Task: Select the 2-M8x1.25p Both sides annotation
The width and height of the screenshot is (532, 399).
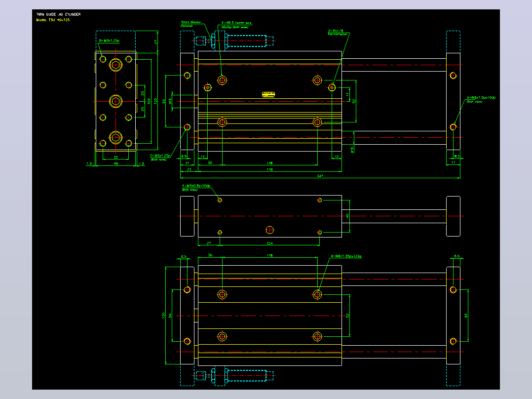Action: [160, 157]
